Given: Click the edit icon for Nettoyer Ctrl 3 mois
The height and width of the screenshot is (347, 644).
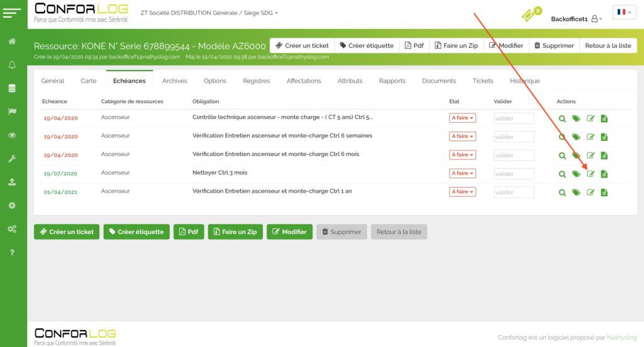Looking at the screenshot, I should point(591,174).
